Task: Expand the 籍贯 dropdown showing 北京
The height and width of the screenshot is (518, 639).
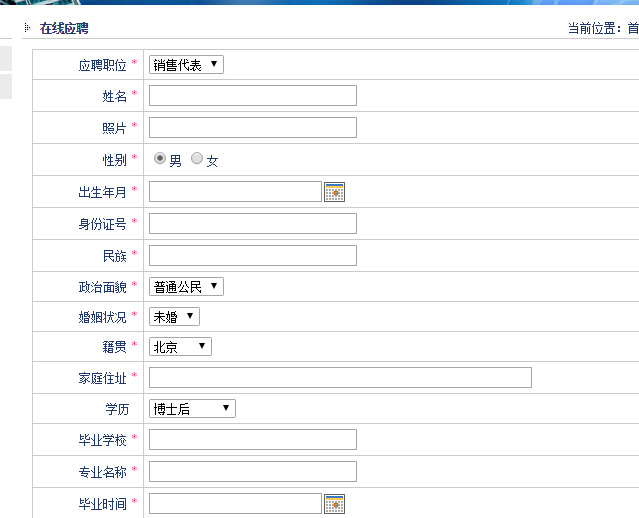Action: (180, 347)
